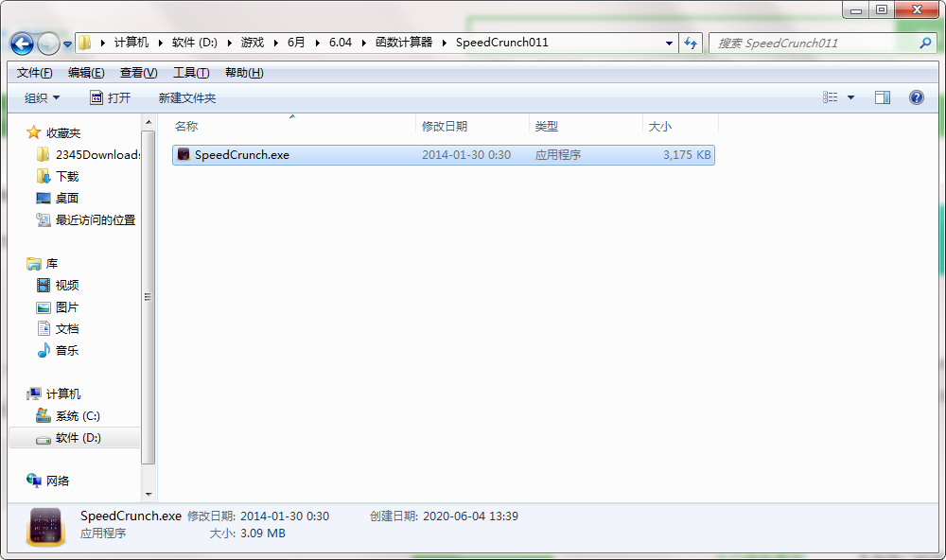Open the 工具 menu
Screen dimensions: 946x560
point(189,72)
